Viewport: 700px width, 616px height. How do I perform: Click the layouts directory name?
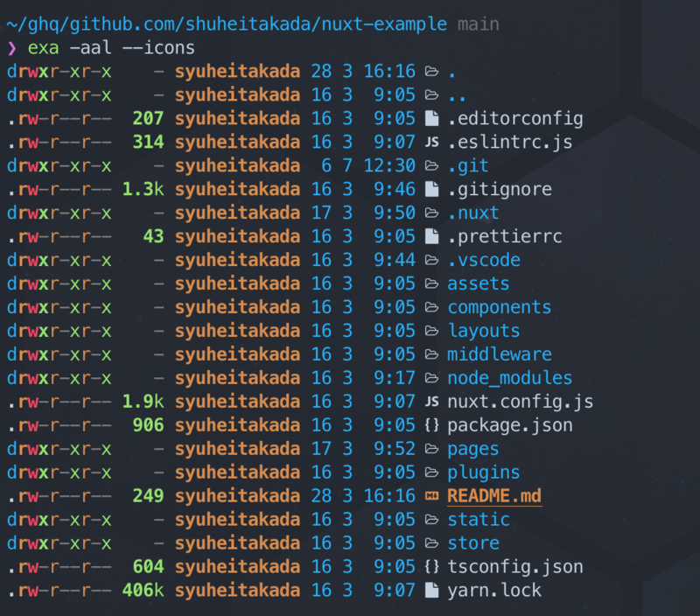click(484, 332)
